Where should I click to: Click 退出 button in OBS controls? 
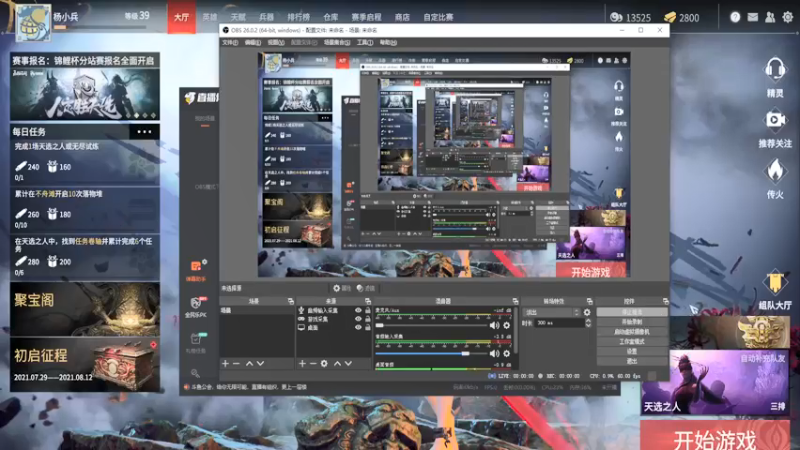tap(632, 361)
